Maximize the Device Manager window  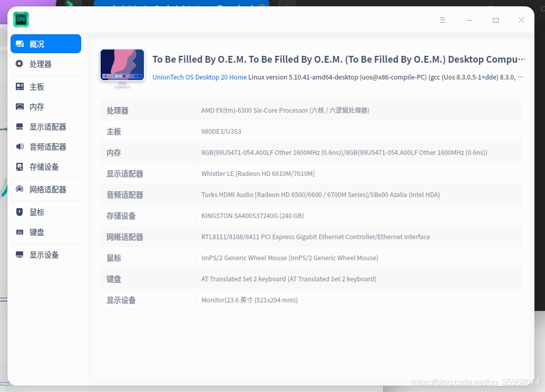495,20
